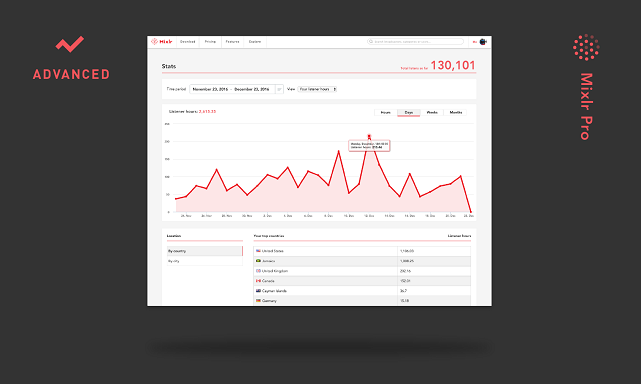Open the Download nav item
The width and height of the screenshot is (641, 384).
click(188, 42)
